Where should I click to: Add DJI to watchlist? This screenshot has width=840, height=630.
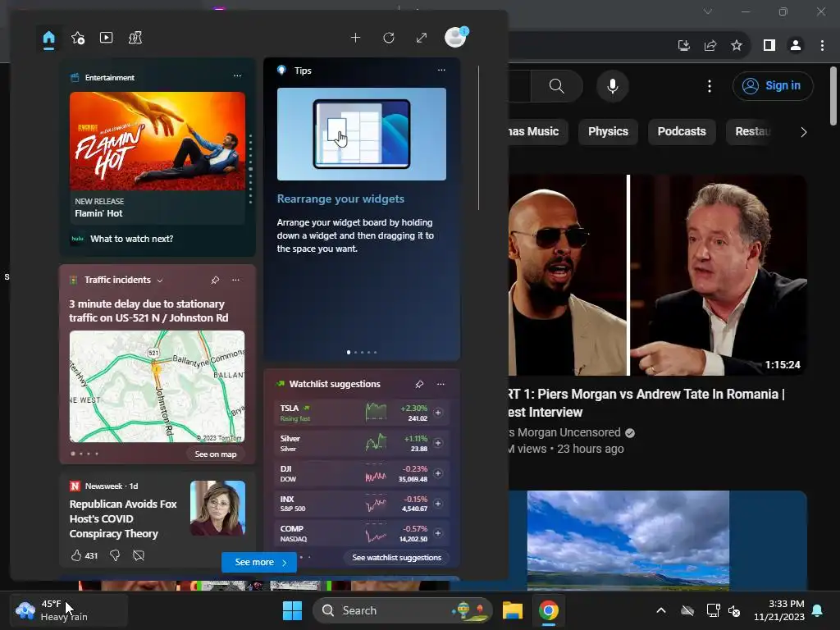click(x=438, y=473)
